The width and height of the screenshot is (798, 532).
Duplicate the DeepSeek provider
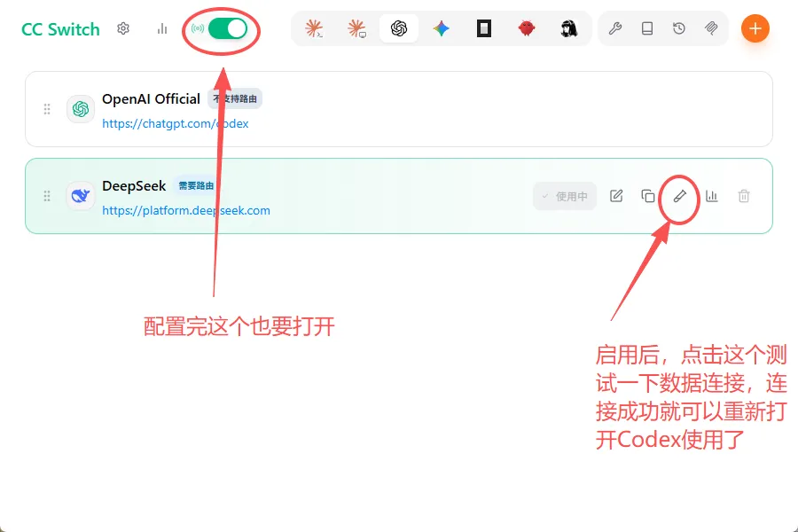648,196
